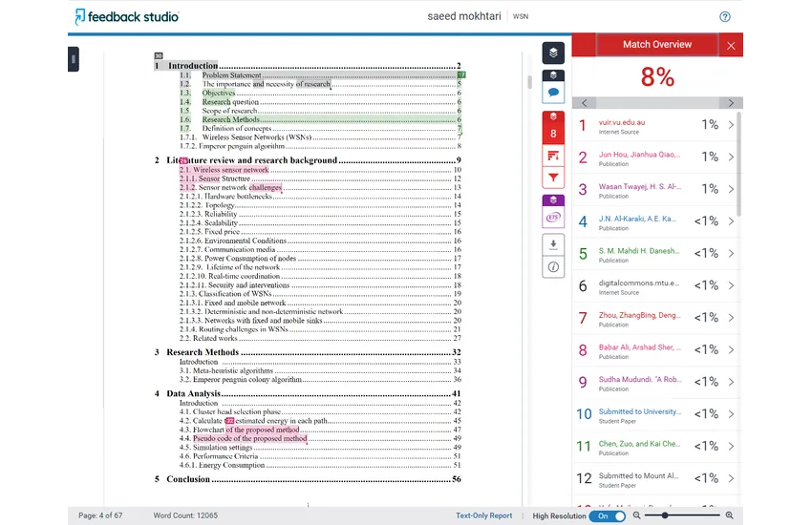Open the feedback comments layer
812x525 pixels.
[x=553, y=93]
